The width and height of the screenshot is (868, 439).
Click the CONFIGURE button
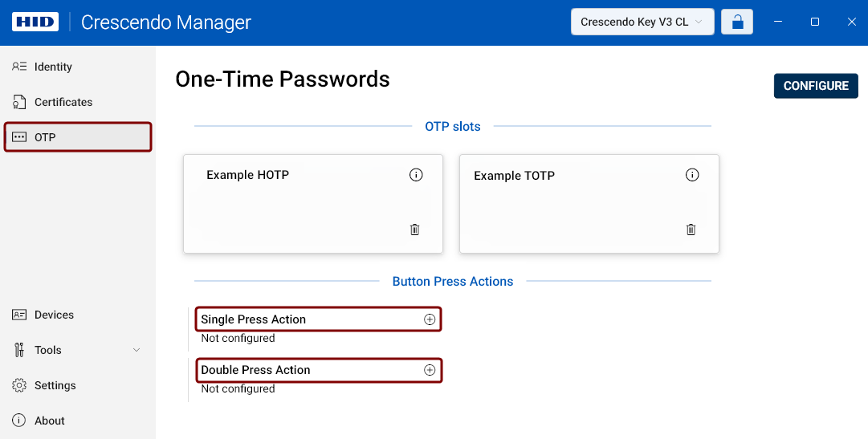pyautogui.click(x=816, y=86)
